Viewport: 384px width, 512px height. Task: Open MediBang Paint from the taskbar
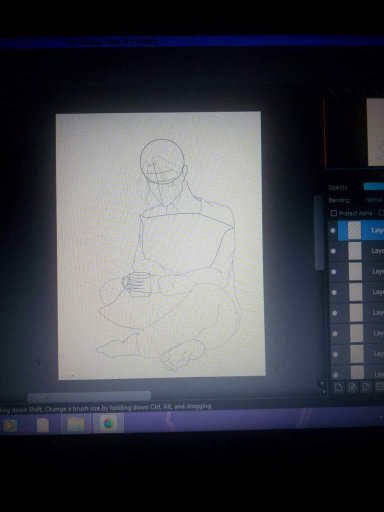(109, 424)
